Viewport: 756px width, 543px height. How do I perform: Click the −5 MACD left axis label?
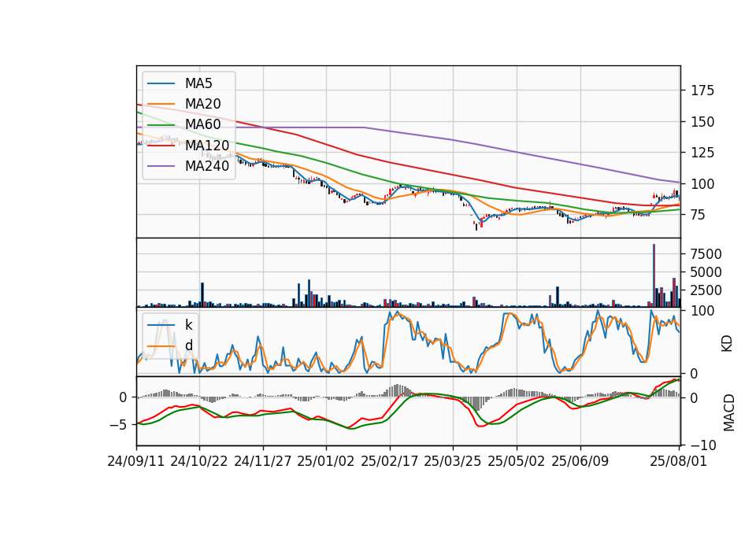tap(119, 425)
